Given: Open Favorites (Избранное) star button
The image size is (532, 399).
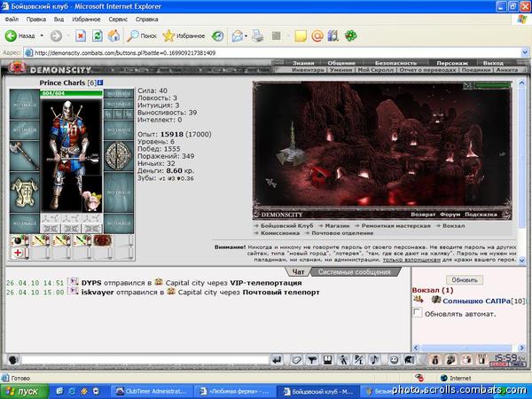Looking at the screenshot, I should click(x=184, y=35).
